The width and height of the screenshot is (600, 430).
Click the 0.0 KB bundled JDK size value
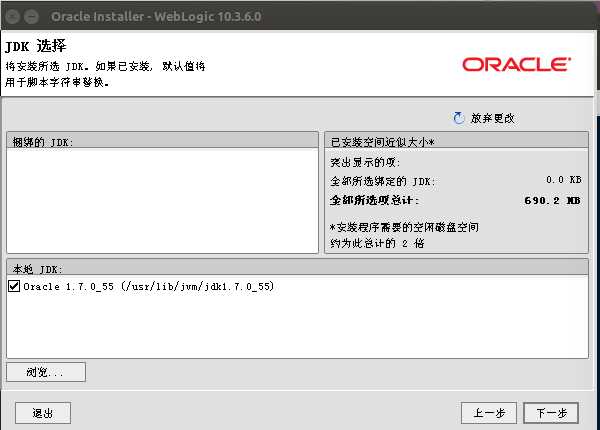(564, 180)
